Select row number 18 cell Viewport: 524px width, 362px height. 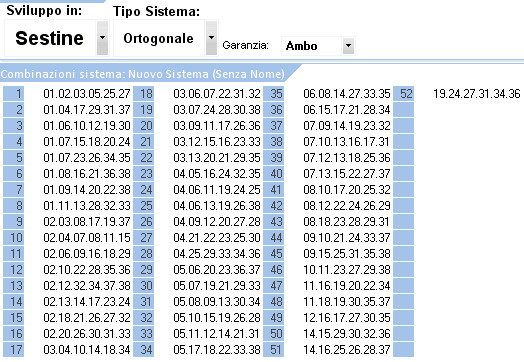point(144,94)
